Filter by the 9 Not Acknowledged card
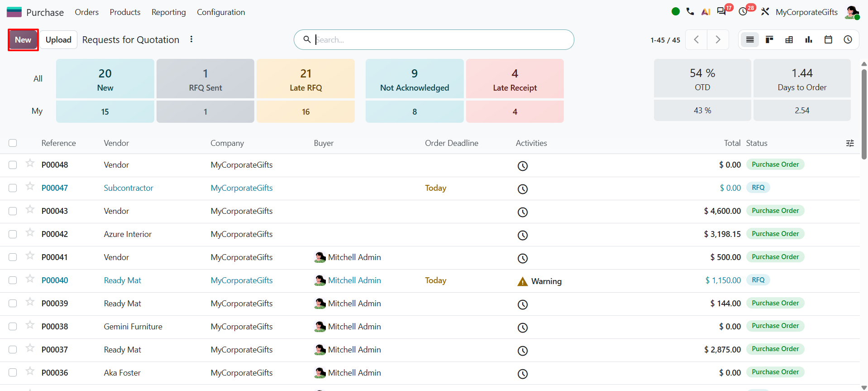This screenshot has width=868, height=391. pyautogui.click(x=415, y=79)
